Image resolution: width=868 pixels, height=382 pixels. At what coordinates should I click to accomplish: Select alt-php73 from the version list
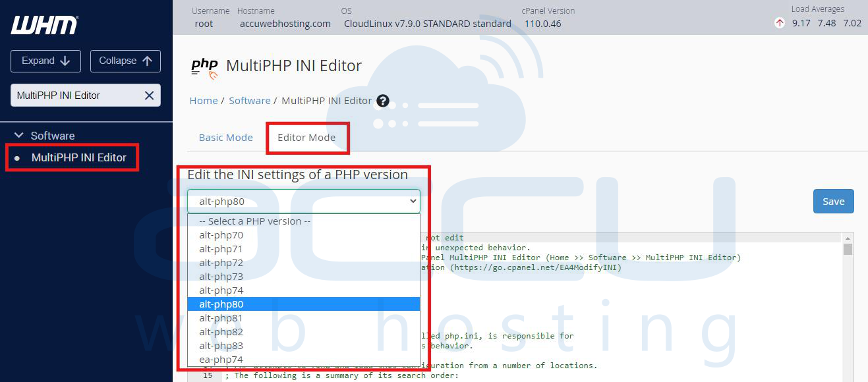(x=304, y=277)
